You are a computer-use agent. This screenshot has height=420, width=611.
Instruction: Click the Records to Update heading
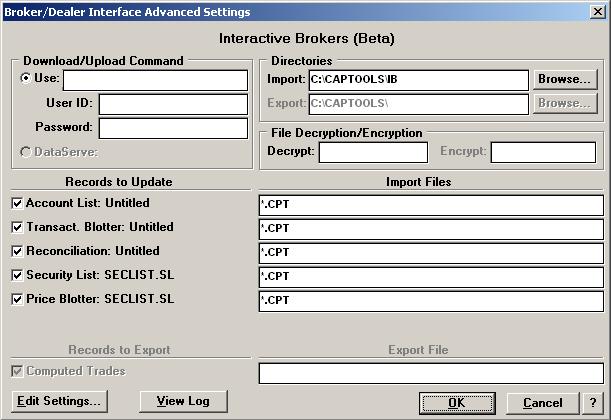pos(119,182)
